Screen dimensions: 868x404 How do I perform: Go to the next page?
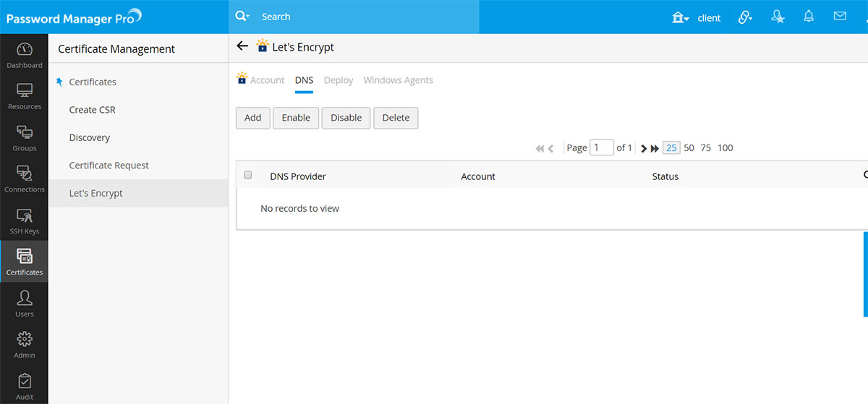point(643,148)
